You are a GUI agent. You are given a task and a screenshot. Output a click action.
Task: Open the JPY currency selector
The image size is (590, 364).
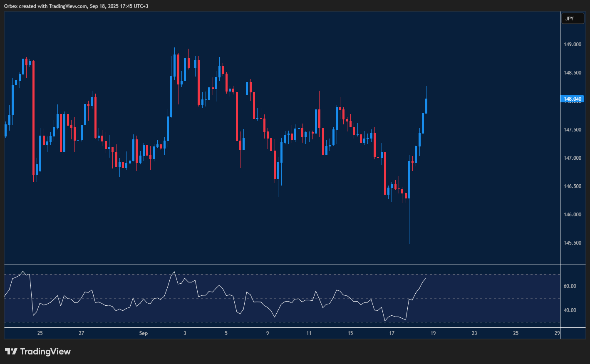click(573, 18)
